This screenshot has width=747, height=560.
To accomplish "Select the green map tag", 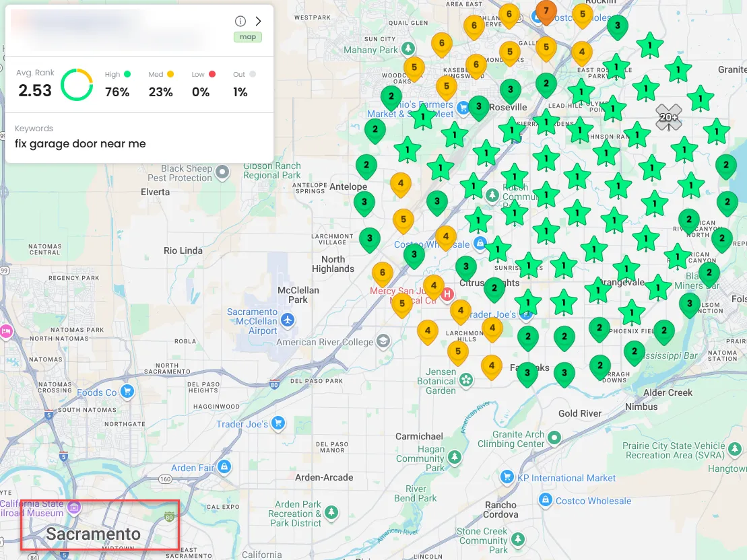I will (248, 37).
